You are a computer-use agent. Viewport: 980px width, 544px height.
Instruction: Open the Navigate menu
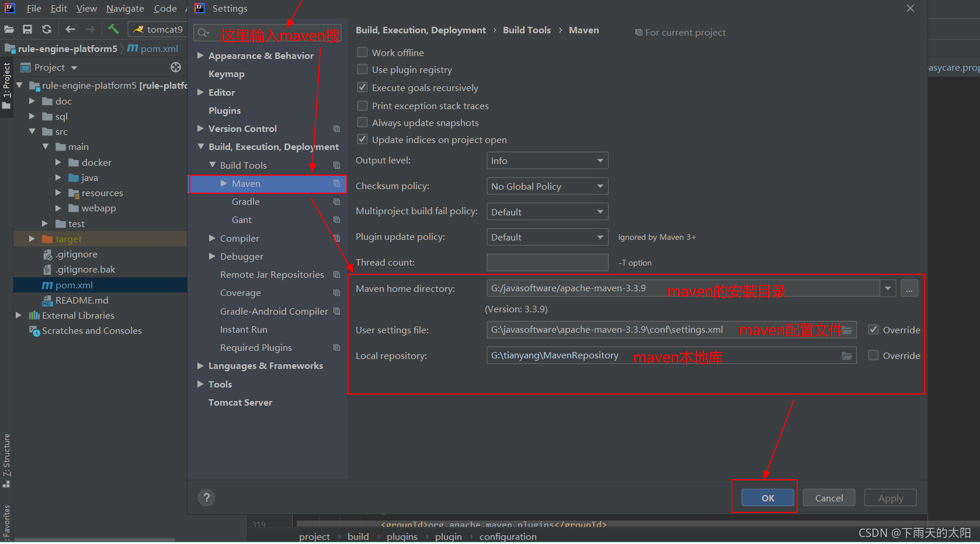[125, 9]
